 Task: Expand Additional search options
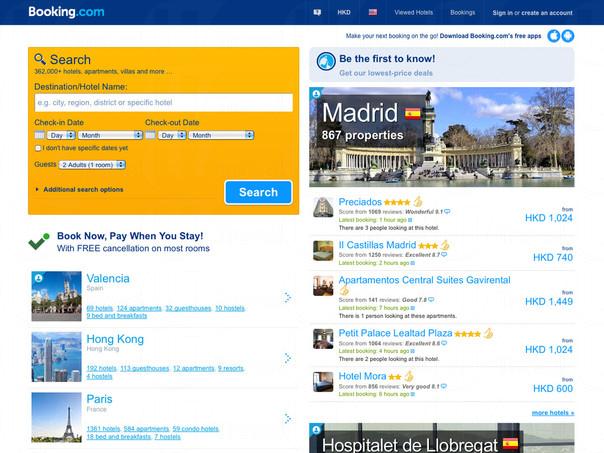pyautogui.click(x=83, y=189)
